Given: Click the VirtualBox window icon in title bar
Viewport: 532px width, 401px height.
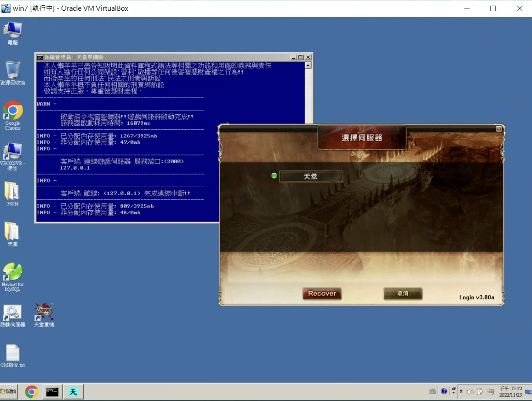Looking at the screenshot, I should pyautogui.click(x=6, y=8).
